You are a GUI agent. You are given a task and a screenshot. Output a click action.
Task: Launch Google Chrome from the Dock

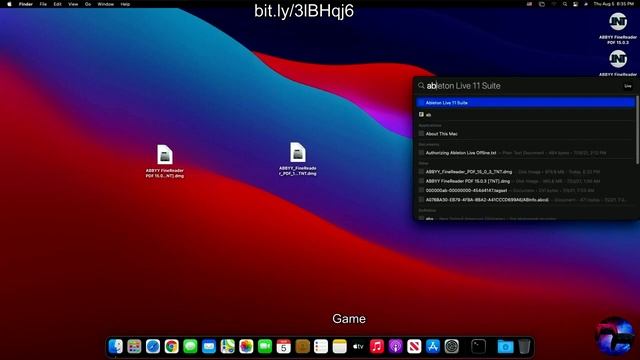[171, 347]
